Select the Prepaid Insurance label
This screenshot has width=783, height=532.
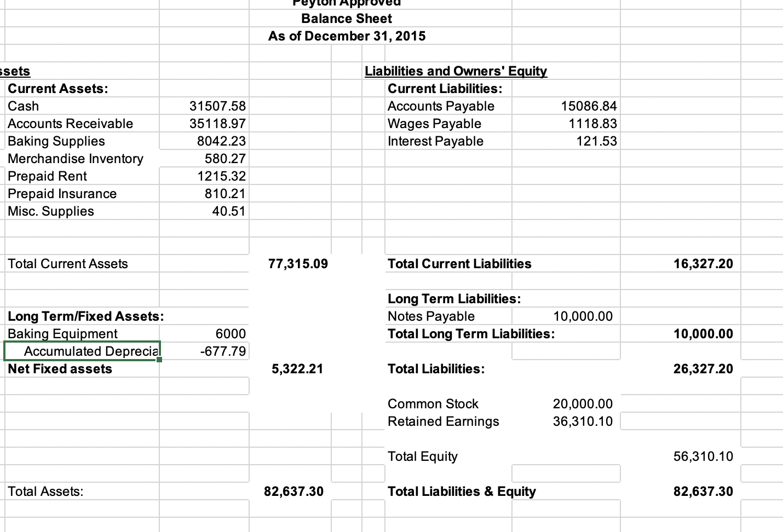coord(62,194)
